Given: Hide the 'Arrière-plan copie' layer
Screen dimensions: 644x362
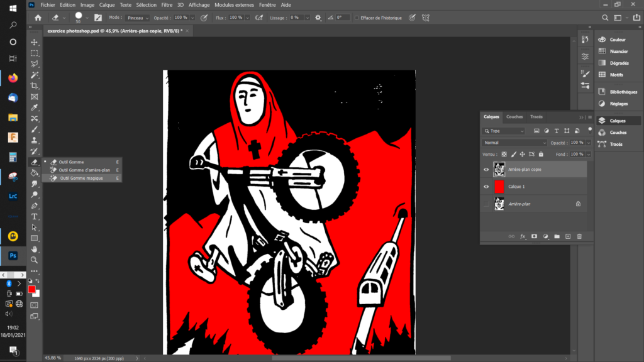Looking at the screenshot, I should (x=486, y=170).
